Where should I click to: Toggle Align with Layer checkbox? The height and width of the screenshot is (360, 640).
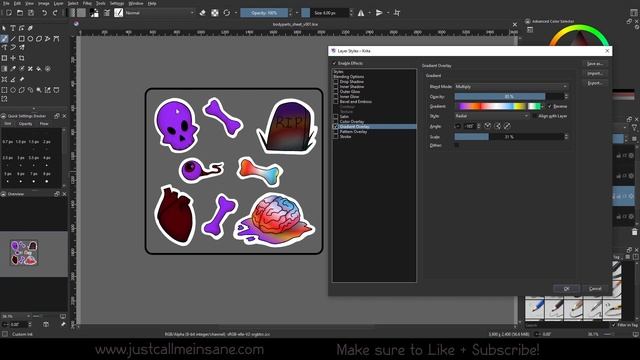click(x=535, y=116)
